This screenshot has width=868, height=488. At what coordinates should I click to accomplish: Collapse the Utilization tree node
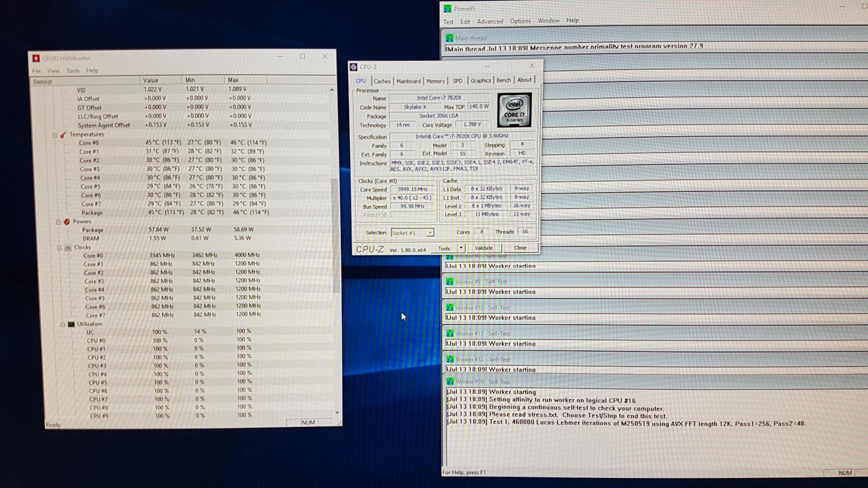point(63,325)
